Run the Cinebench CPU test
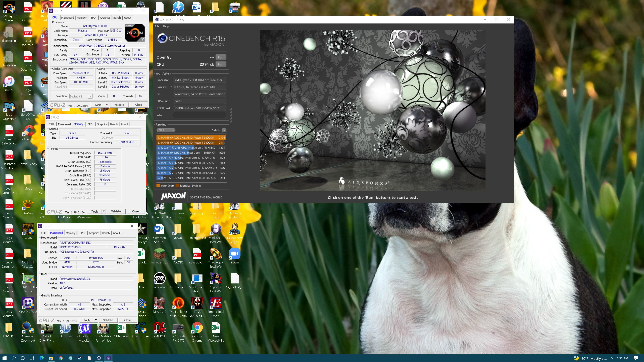The image size is (644, 362). 221,64
